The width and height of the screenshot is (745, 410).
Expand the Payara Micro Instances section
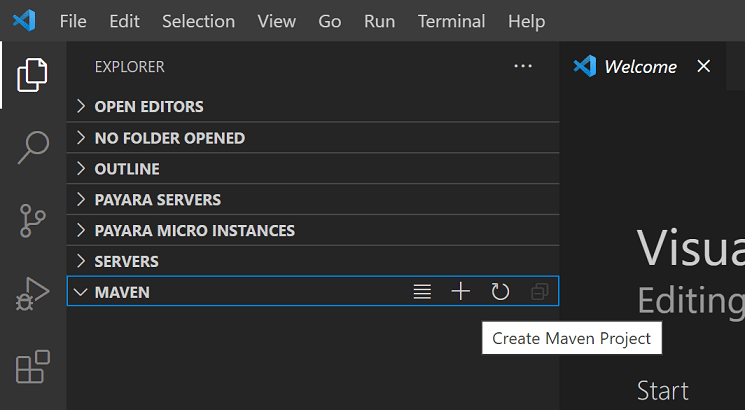[194, 231]
